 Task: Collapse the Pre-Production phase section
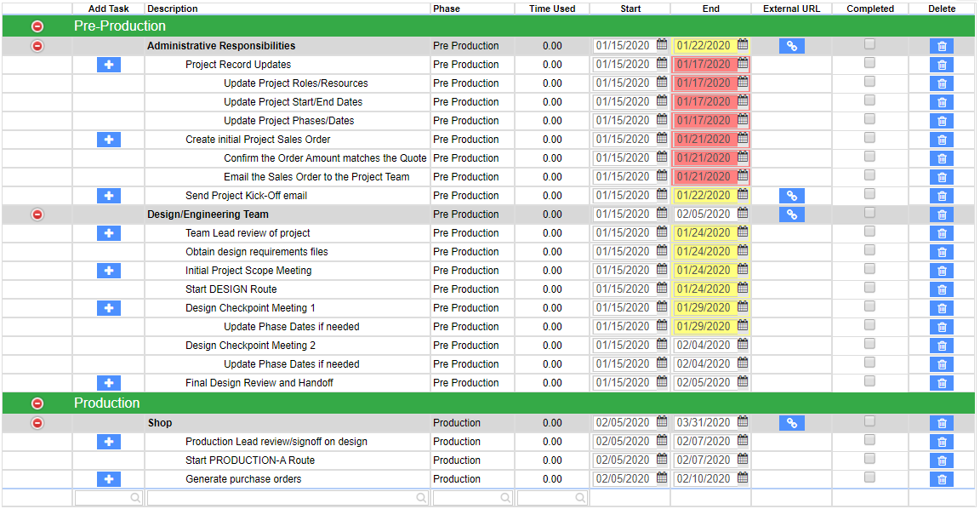37,26
